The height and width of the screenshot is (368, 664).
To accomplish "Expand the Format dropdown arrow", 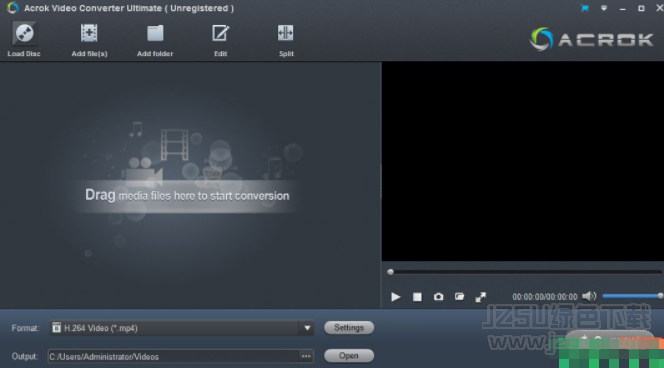I will (307, 328).
